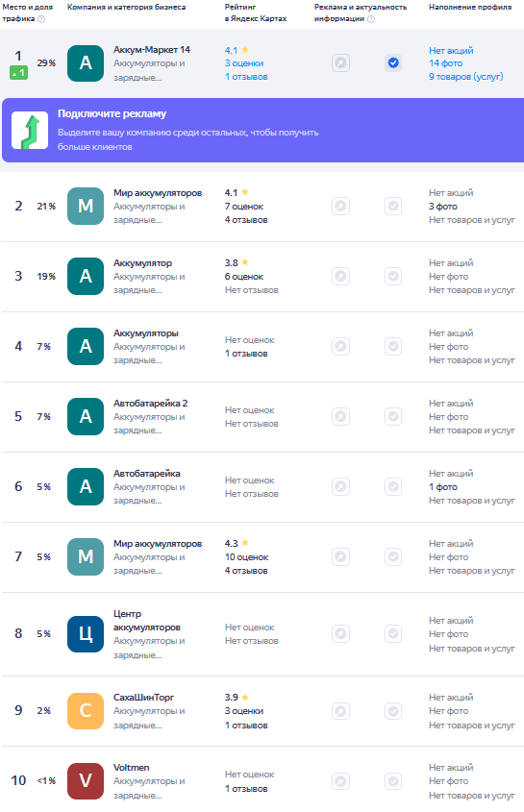Click the verification checkmark in Voltmen row
This screenshot has width=524, height=812.
(393, 781)
